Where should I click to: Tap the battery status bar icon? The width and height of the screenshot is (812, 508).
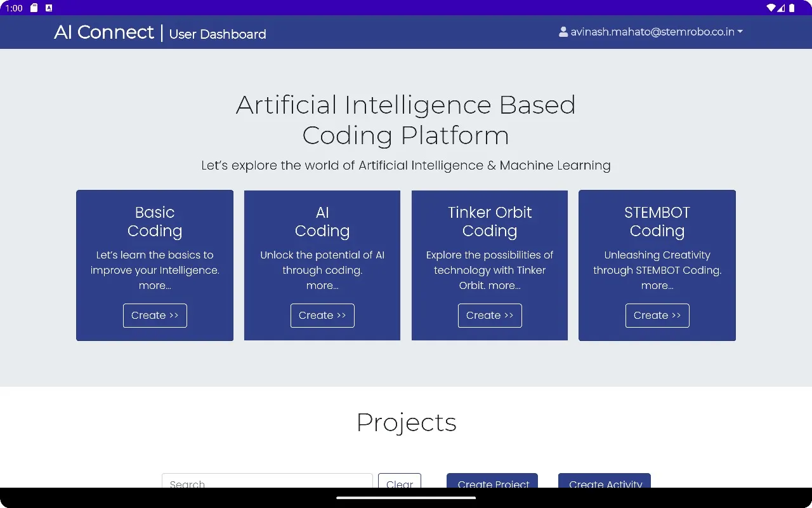click(792, 8)
